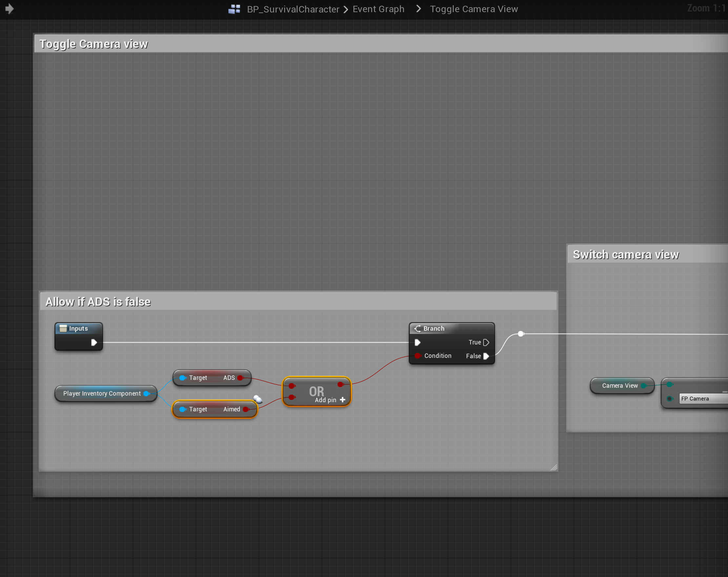Click the chevron before Toggle Camera View
This screenshot has width=728, height=577.
click(419, 9)
